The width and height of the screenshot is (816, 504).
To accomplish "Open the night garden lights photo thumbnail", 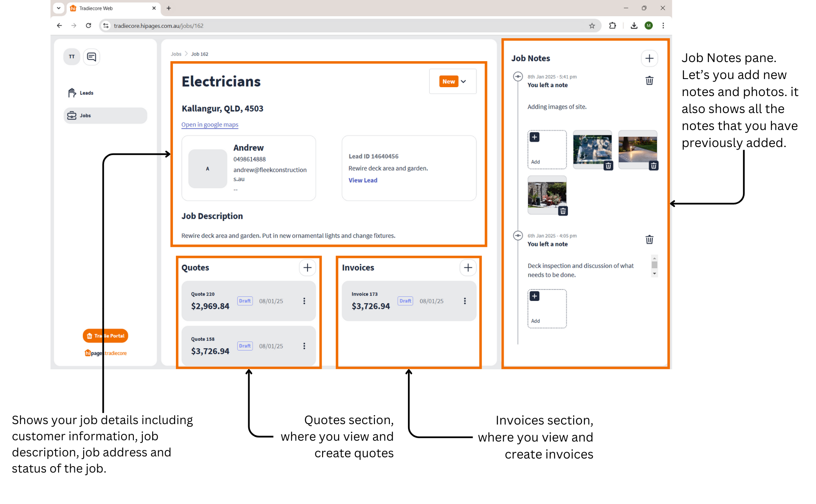I will point(637,147).
